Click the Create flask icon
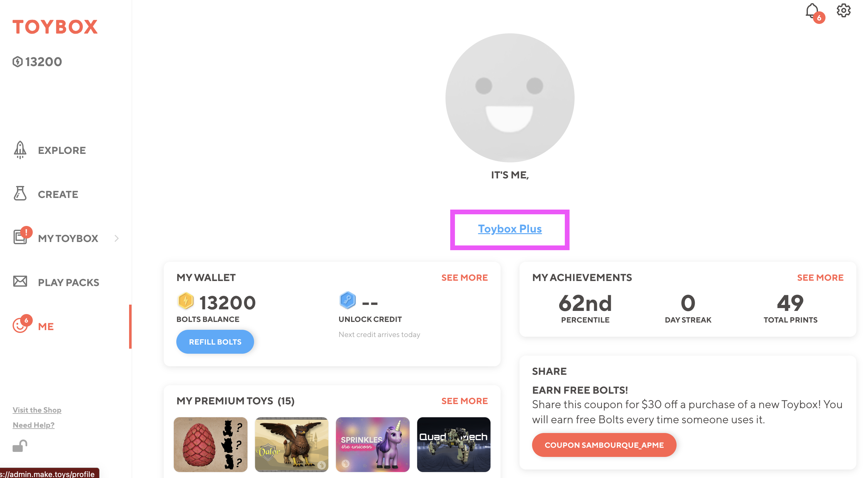This screenshot has width=868, height=478. (x=20, y=194)
